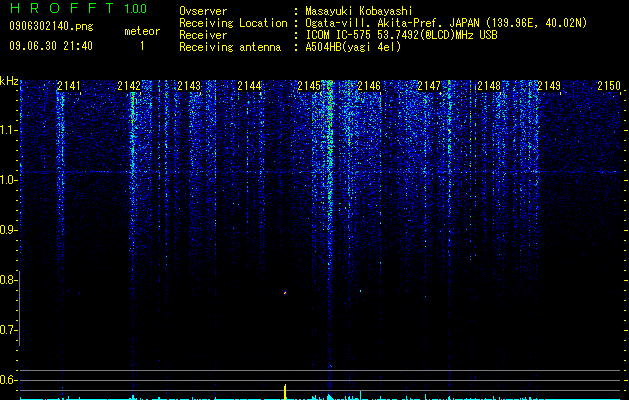Click the 2150 time marker
Screen dimensions: 629x400
609,86
